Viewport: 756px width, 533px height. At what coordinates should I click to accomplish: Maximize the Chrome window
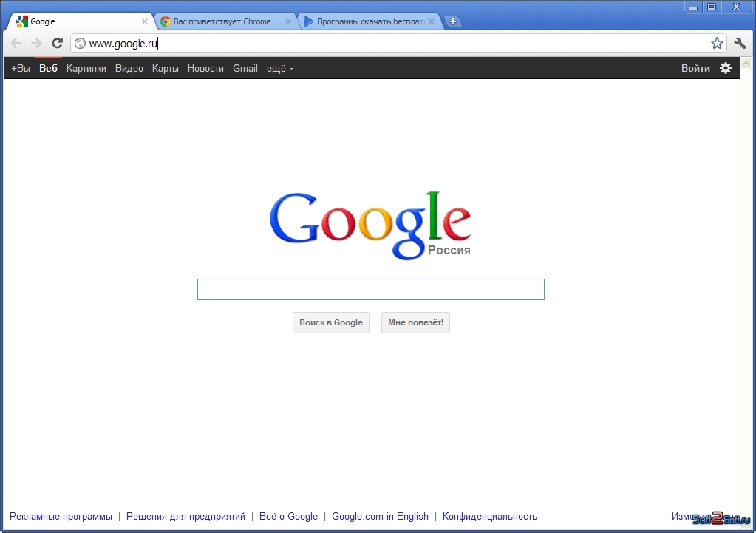coord(712,7)
